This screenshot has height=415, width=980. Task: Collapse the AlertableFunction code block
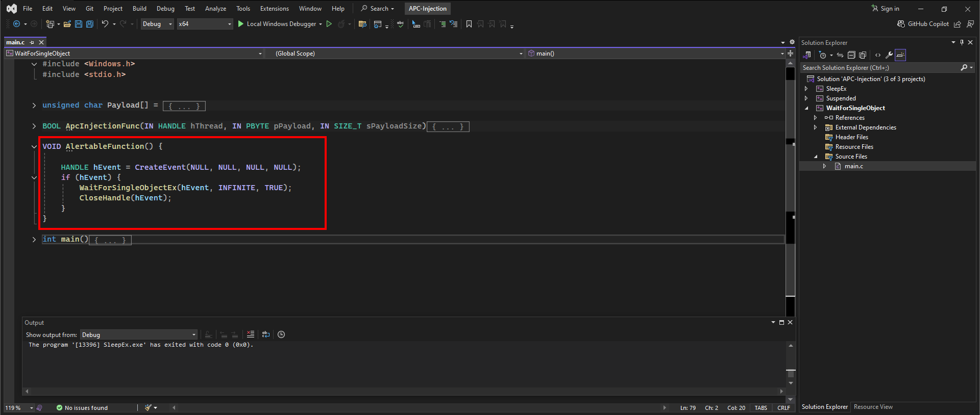(x=34, y=146)
